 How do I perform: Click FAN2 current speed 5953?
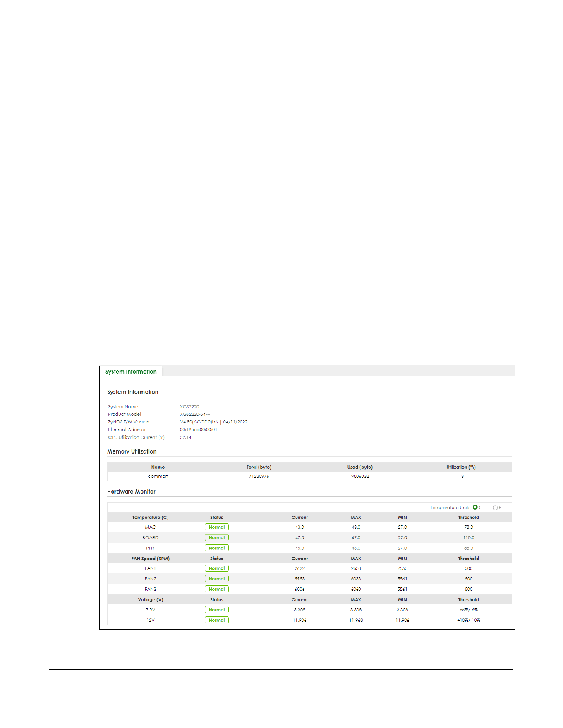click(x=299, y=579)
